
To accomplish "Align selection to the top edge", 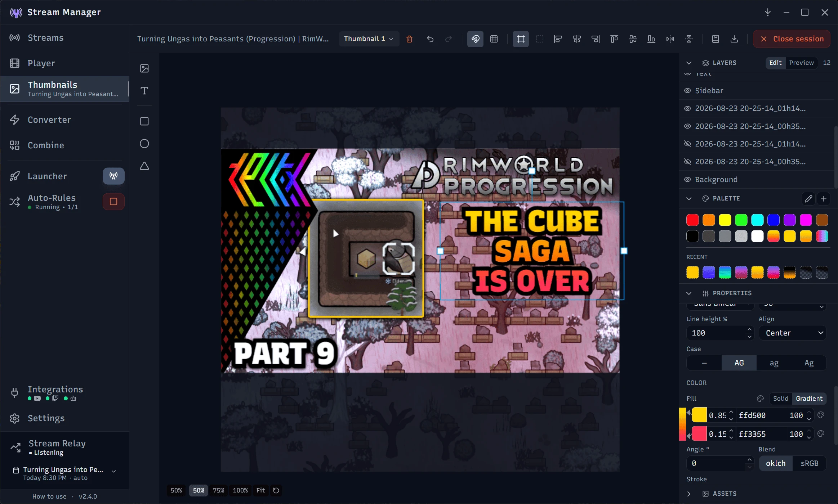I will tap(614, 39).
